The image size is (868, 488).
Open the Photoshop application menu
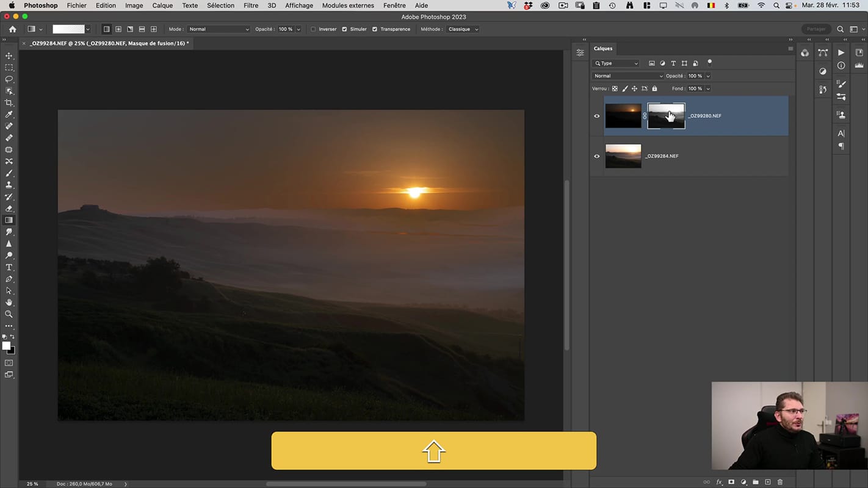click(x=41, y=5)
